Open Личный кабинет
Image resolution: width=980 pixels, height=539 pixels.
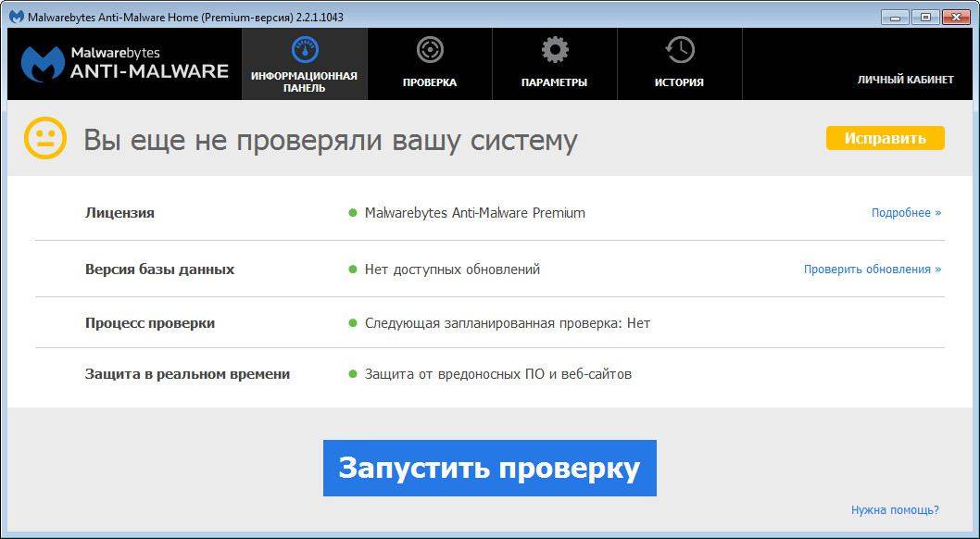(906, 80)
